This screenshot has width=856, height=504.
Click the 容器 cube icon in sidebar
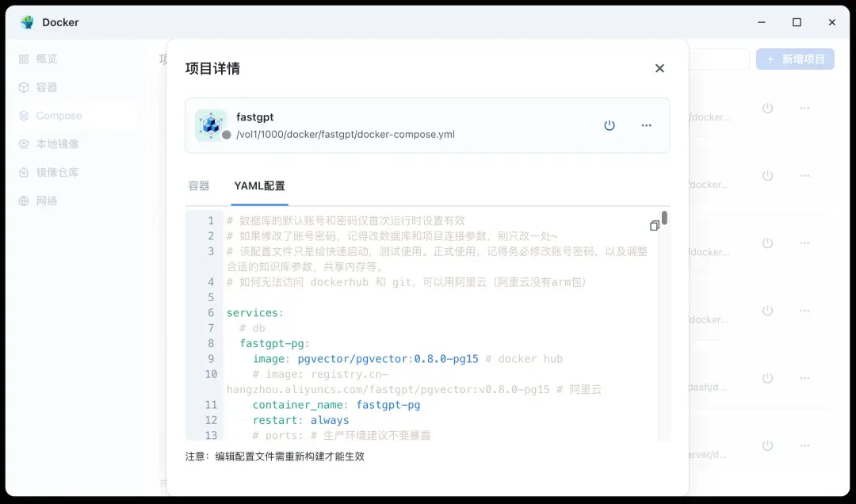point(24,87)
